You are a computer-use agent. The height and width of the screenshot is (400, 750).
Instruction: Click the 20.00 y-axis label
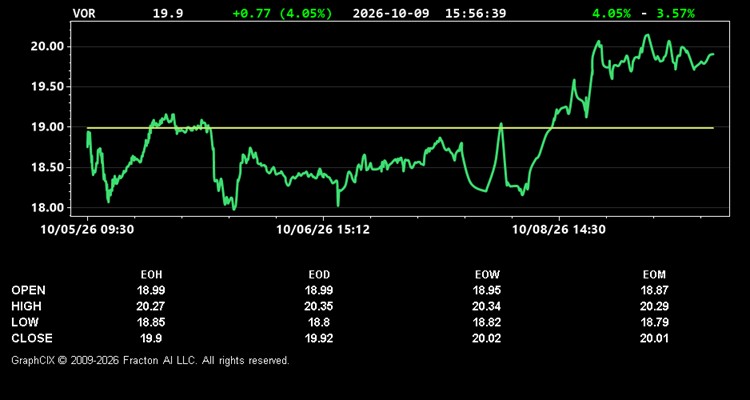click(46, 46)
